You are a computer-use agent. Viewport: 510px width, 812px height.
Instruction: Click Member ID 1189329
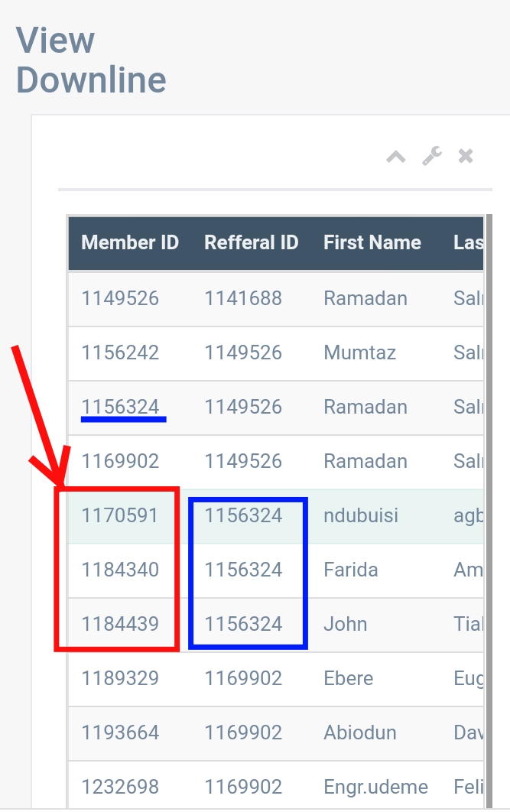click(120, 678)
